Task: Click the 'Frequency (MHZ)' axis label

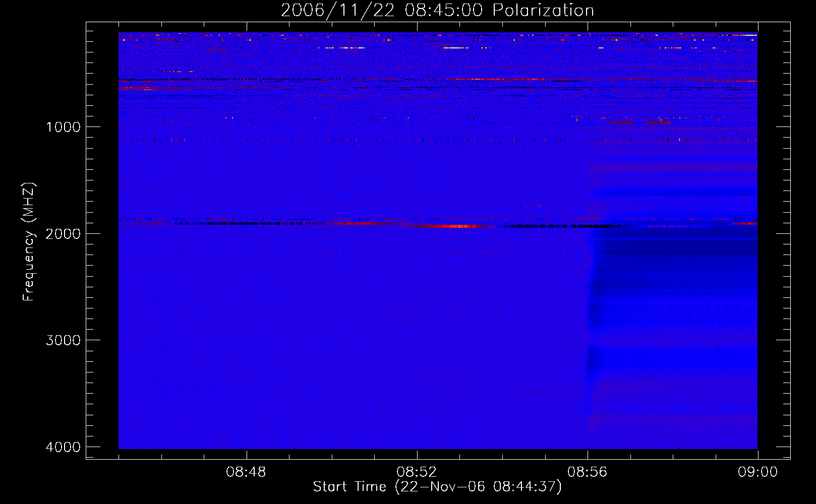Action: tap(29, 242)
